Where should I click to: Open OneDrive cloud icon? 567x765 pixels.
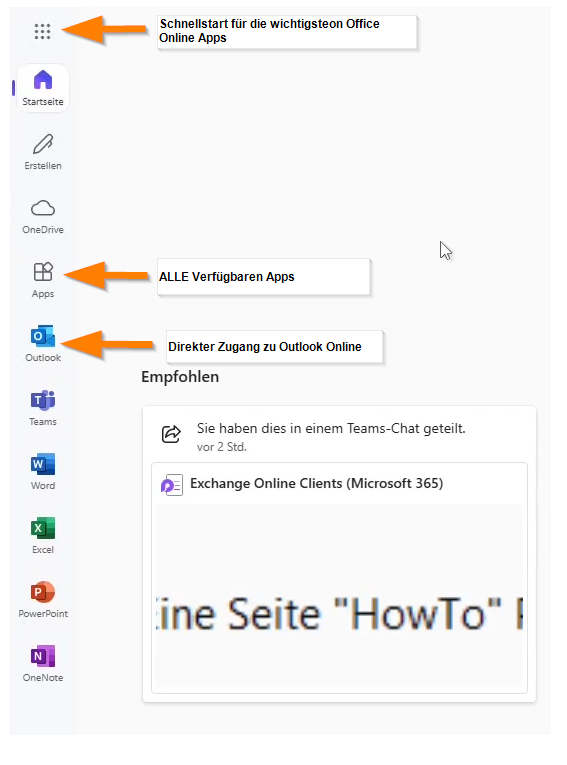coord(43,216)
